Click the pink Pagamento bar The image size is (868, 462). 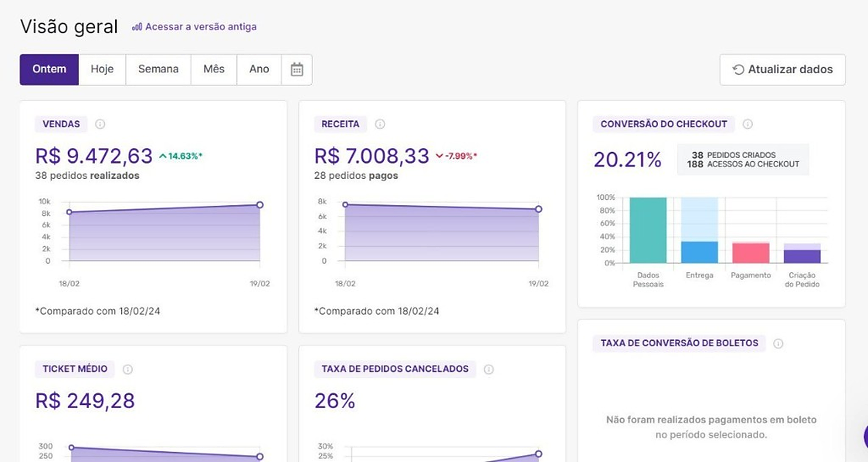pyautogui.click(x=751, y=253)
